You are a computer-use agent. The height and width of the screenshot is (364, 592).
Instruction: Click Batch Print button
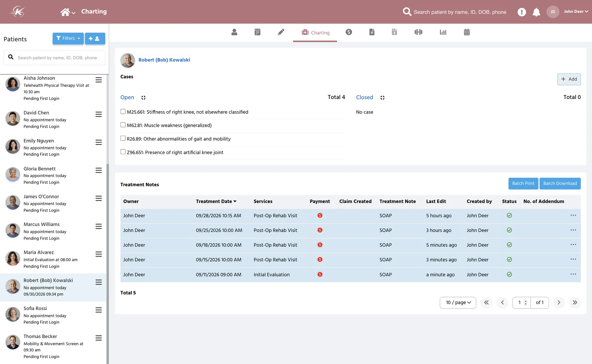(x=523, y=184)
